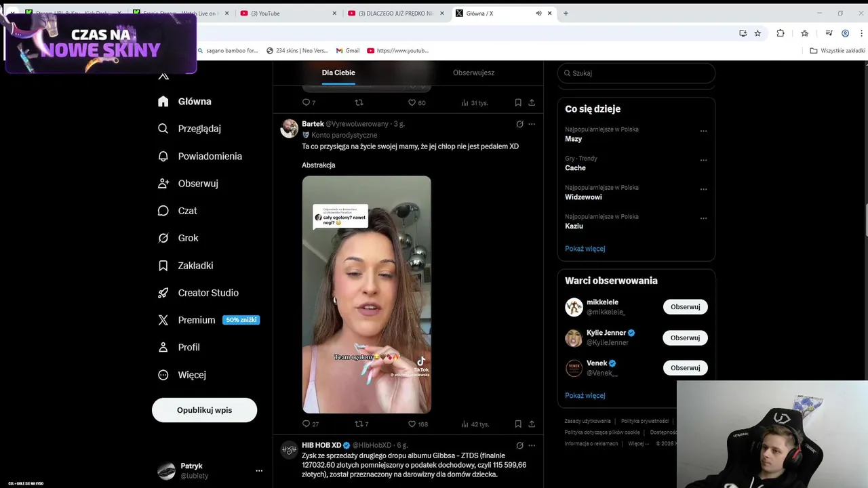Screen dimensions: 868x488
Task: Switch to DLACZEGO JUŻ PRĘDKO browser tab
Action: click(396, 13)
